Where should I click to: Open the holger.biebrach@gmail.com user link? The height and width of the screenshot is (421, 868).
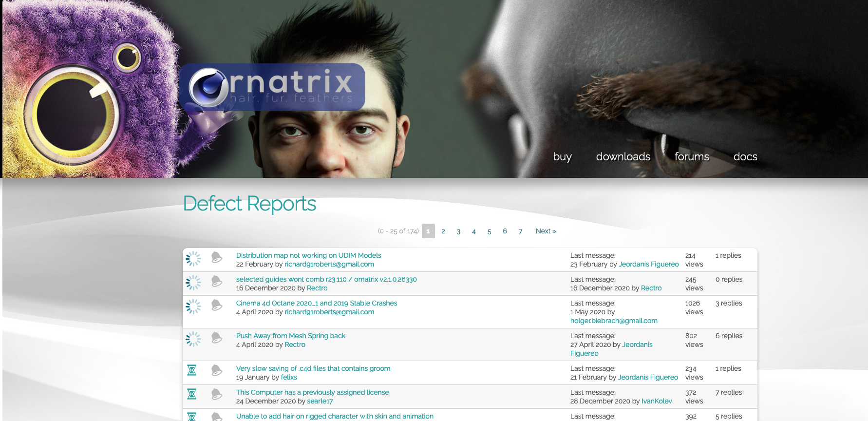tap(614, 321)
